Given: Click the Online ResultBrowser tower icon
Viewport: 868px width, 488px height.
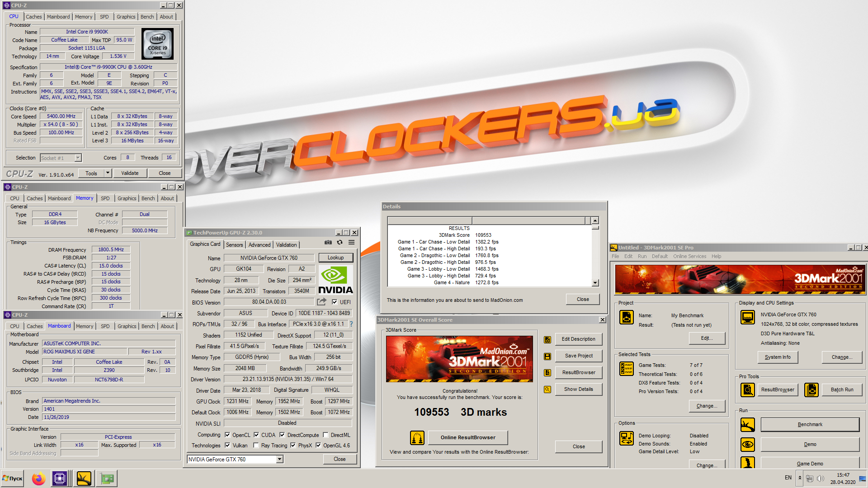Looking at the screenshot, I should pos(417,437).
